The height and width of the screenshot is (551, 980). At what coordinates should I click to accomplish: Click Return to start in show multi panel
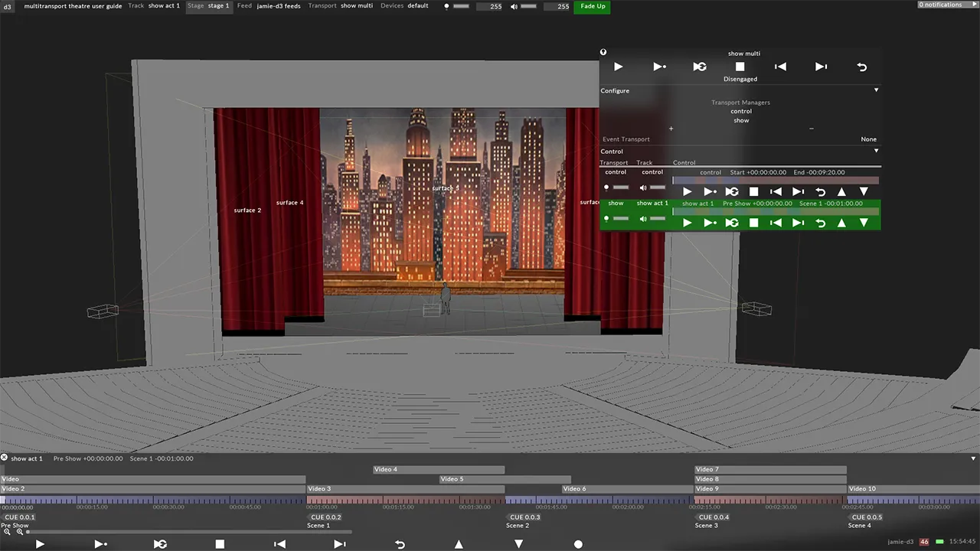click(861, 67)
